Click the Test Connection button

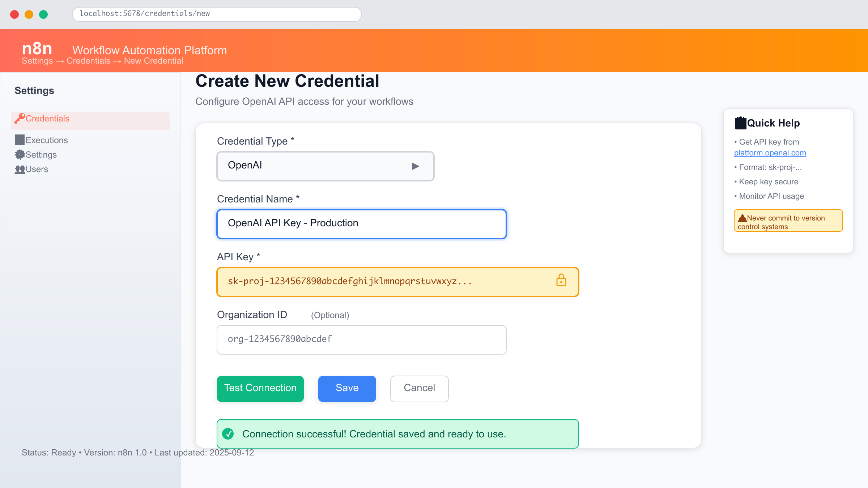(260, 389)
